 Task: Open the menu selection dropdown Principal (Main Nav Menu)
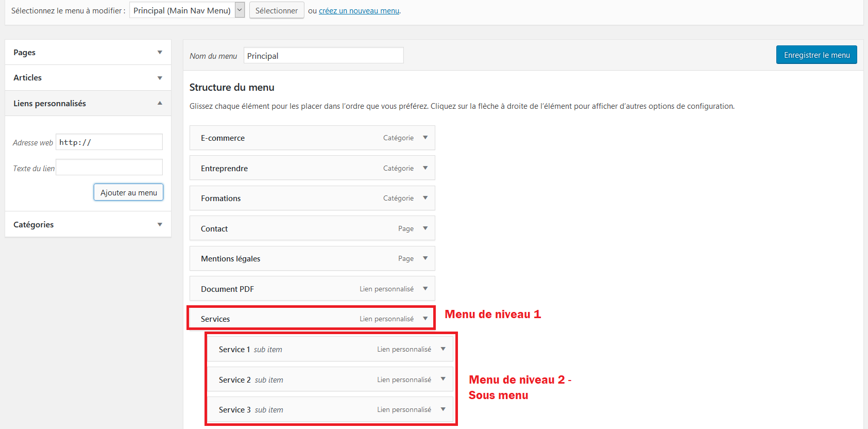coord(187,10)
